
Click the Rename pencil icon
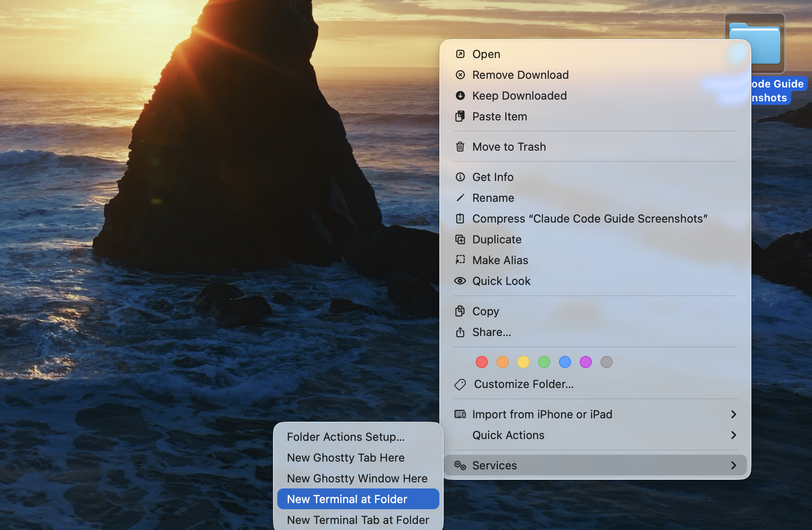[x=460, y=198]
